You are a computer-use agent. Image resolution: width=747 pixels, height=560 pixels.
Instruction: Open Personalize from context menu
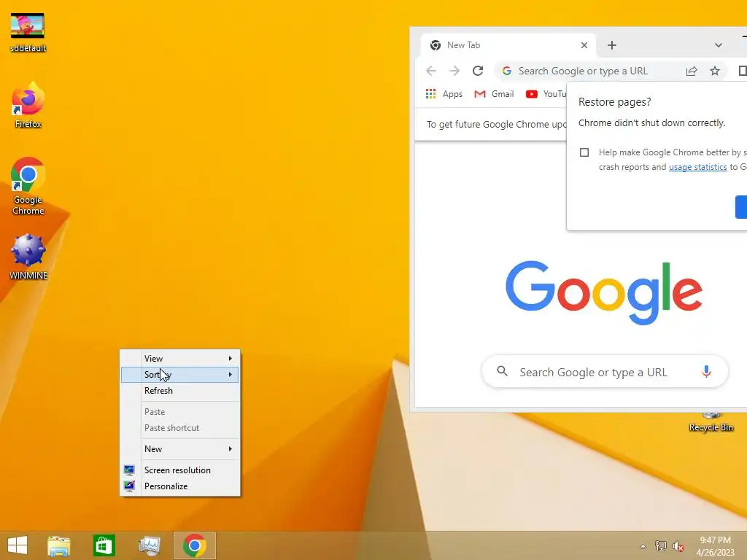pos(179,486)
